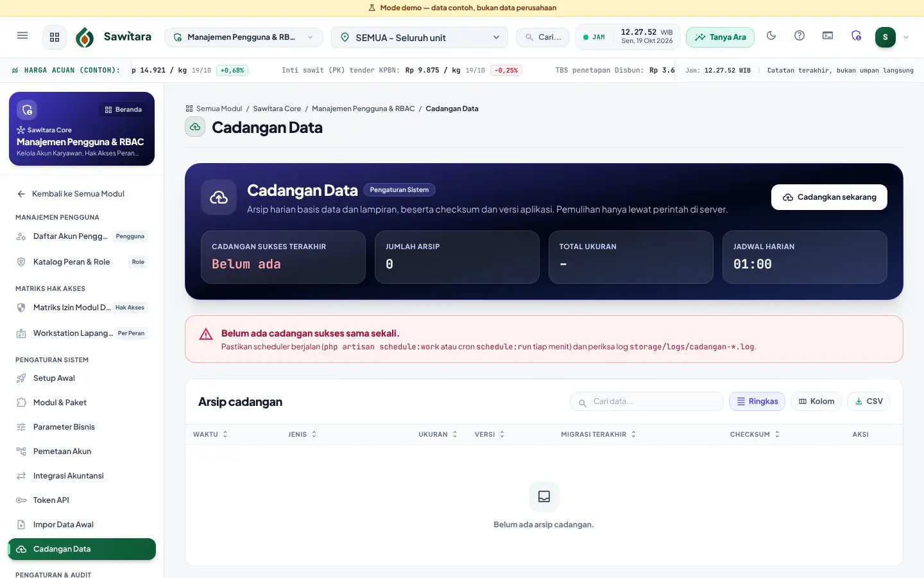Switch to dark mode with moon icon
This screenshot has height=578, width=924.
pyautogui.click(x=771, y=36)
